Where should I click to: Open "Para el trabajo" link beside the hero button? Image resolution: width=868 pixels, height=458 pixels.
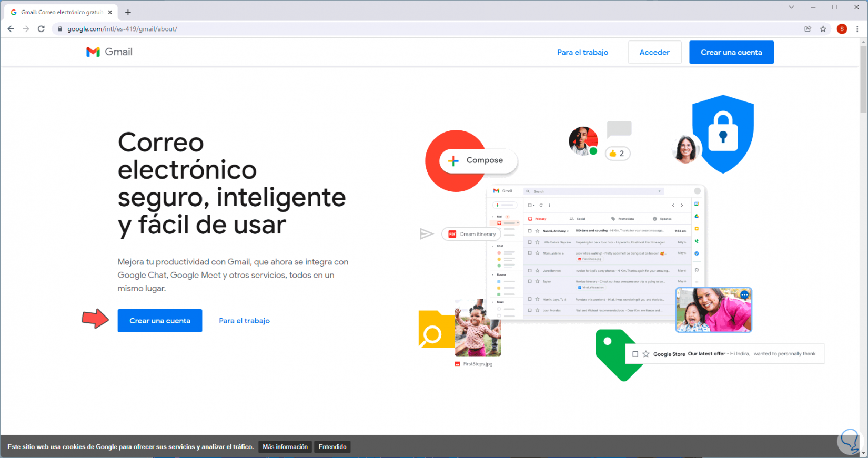click(x=244, y=321)
